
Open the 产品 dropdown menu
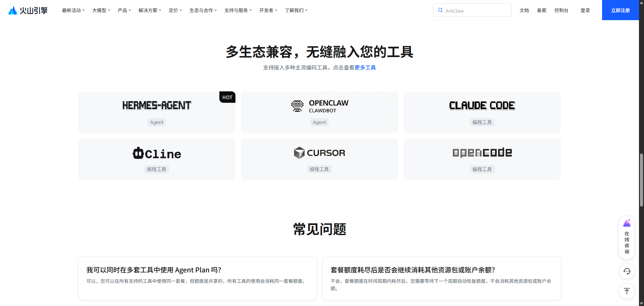[x=124, y=10]
